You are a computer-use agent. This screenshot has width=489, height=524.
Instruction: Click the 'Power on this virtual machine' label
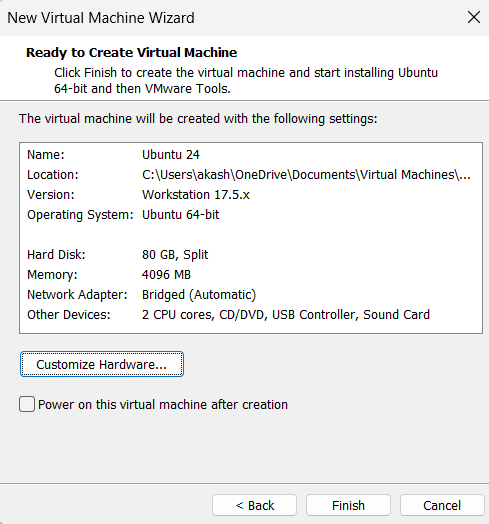(x=163, y=404)
